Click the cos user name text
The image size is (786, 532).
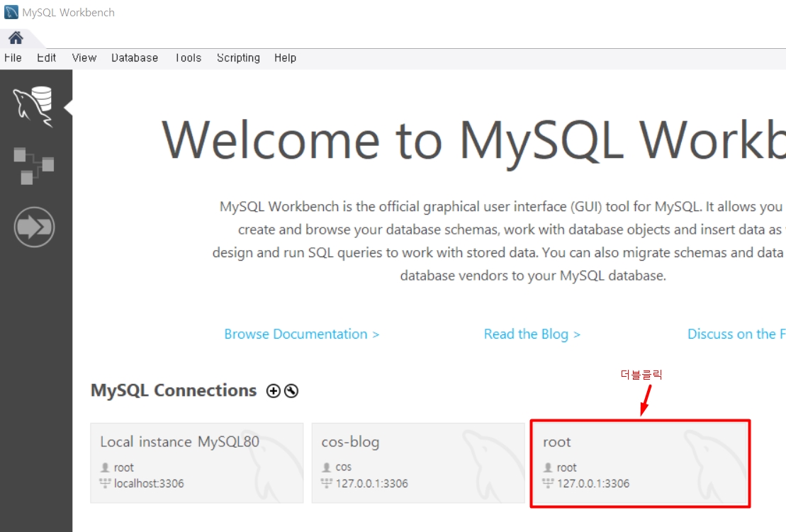[343, 467]
